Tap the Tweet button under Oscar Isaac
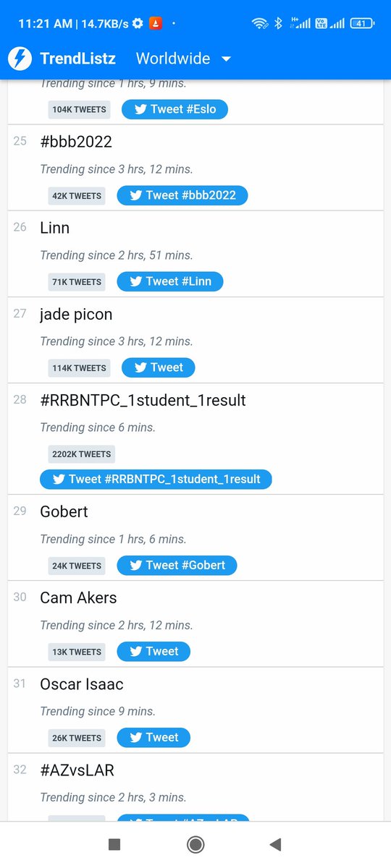Viewport: 391px width, 868px height. (154, 738)
